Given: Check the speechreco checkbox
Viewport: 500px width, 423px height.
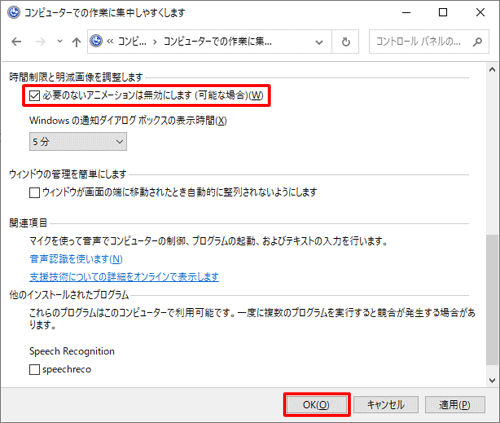Looking at the screenshot, I should (34, 369).
